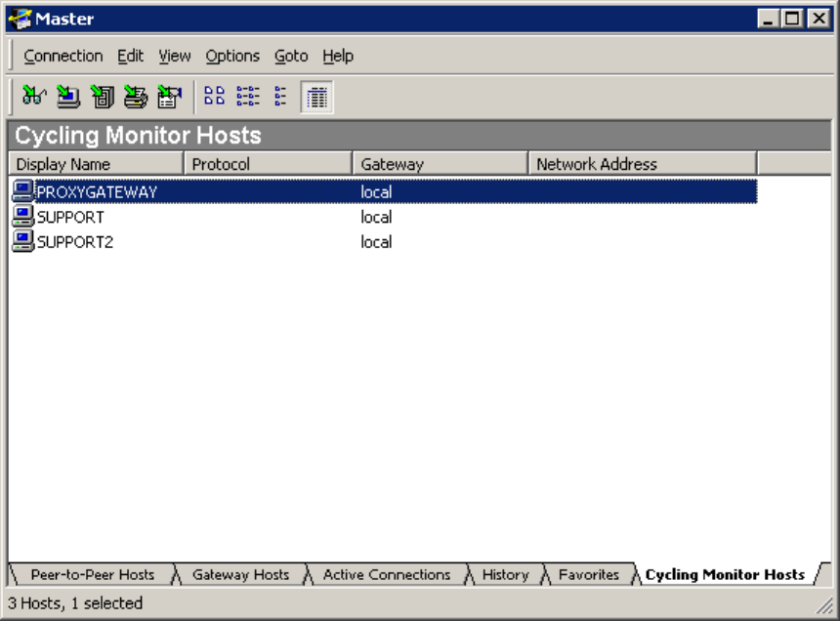Sort by the Network Address column header
840x621 pixels.
(643, 164)
